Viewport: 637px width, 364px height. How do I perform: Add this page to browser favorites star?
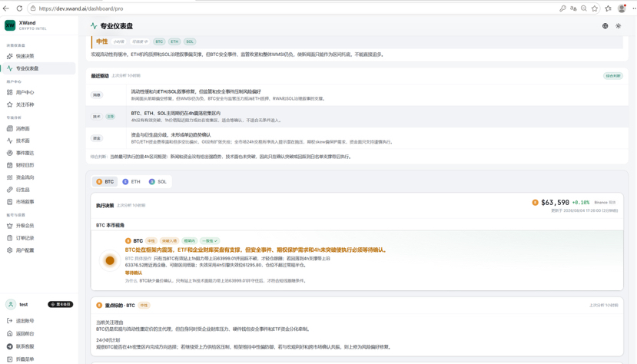(x=595, y=8)
